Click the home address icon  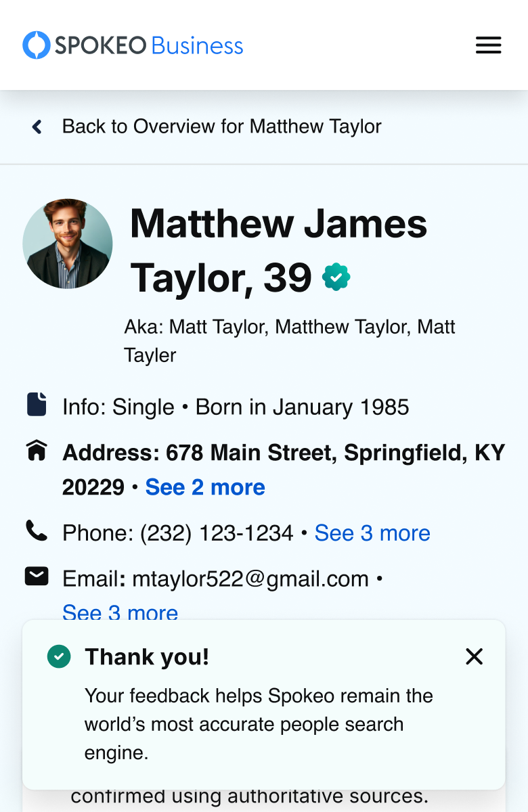pyautogui.click(x=37, y=451)
